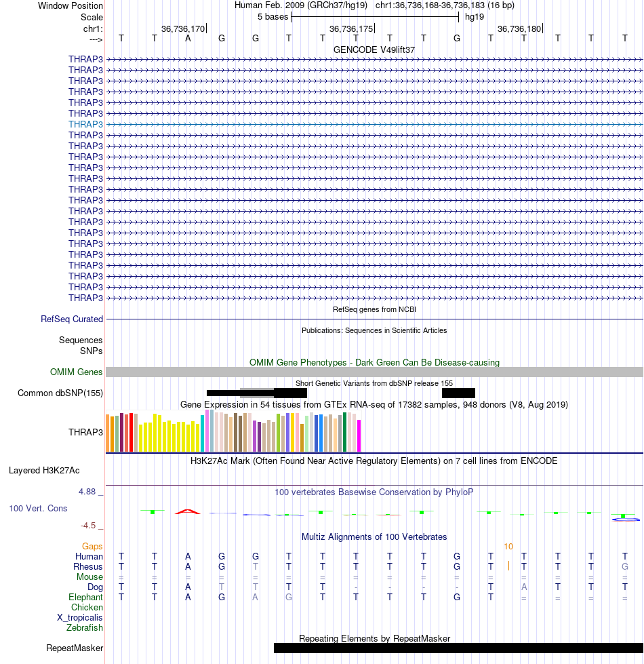Click the Layered H3K27Ac track label

click(x=44, y=470)
